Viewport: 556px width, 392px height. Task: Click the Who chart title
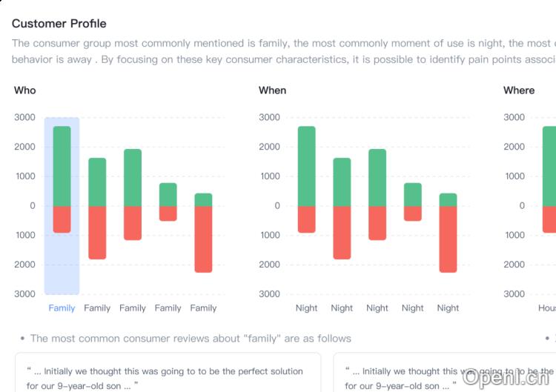click(24, 90)
